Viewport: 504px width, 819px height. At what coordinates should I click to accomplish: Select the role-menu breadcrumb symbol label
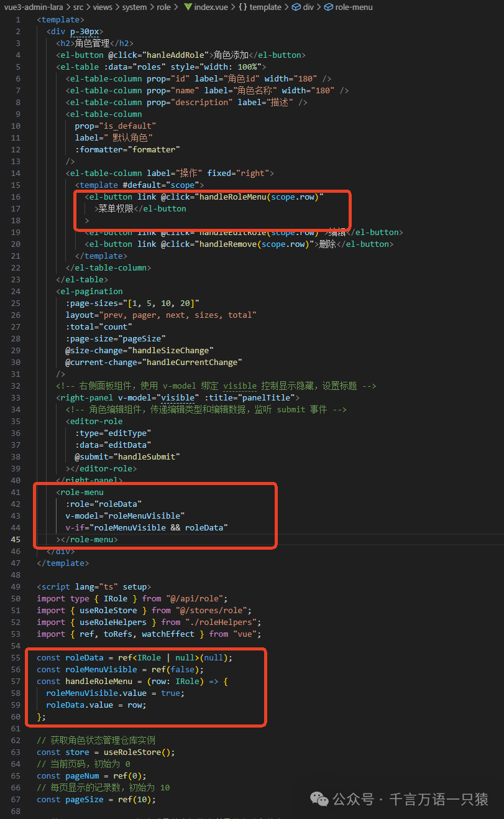click(x=354, y=7)
